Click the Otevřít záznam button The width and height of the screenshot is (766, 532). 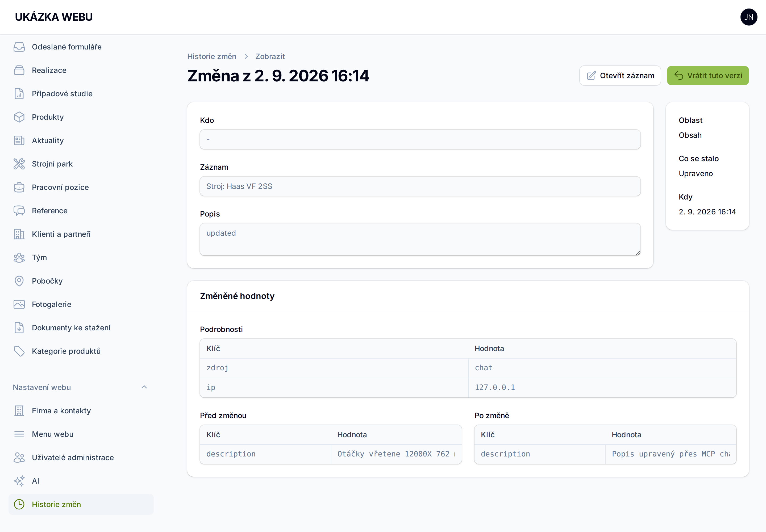pyautogui.click(x=620, y=76)
